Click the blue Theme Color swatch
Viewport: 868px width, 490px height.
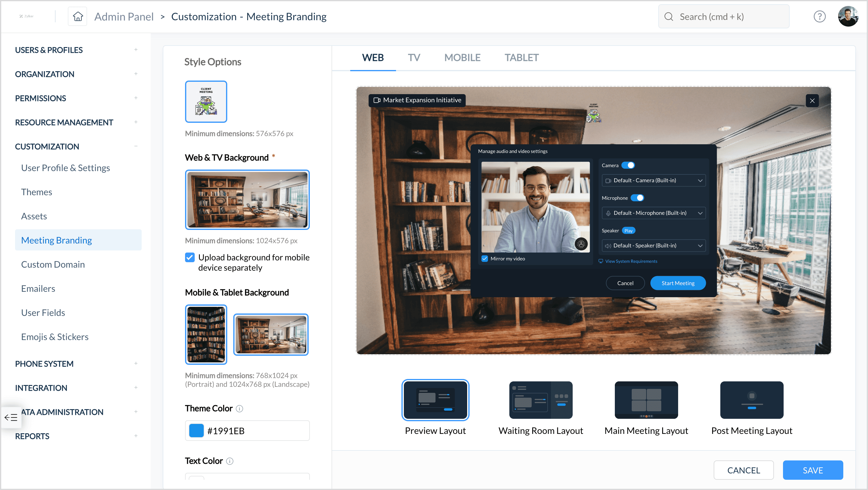click(197, 431)
